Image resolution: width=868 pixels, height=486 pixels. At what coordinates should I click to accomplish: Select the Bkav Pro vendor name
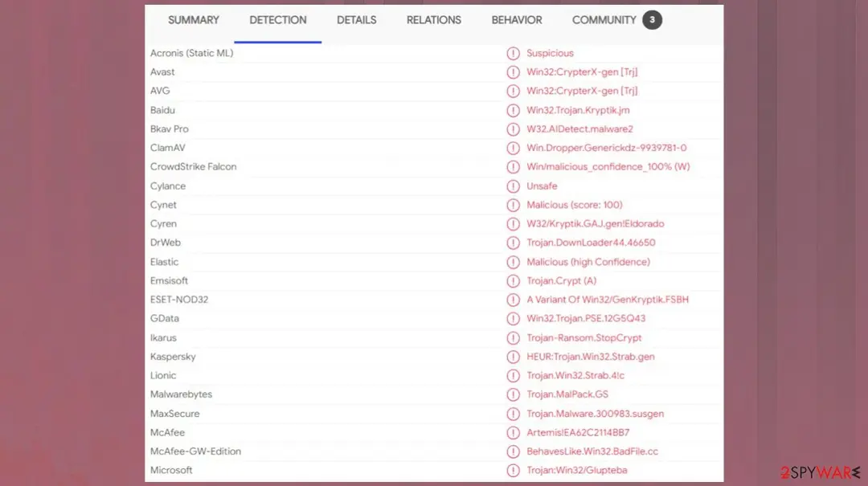[170, 129]
